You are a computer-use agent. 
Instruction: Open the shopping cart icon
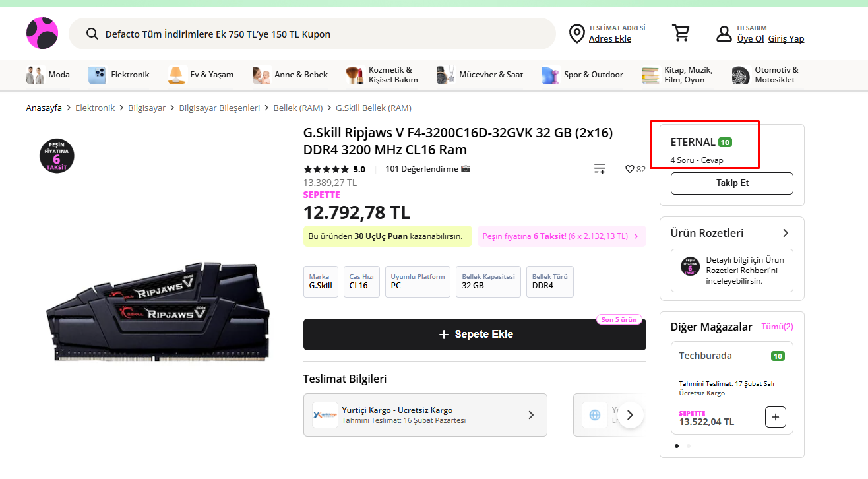pos(681,33)
